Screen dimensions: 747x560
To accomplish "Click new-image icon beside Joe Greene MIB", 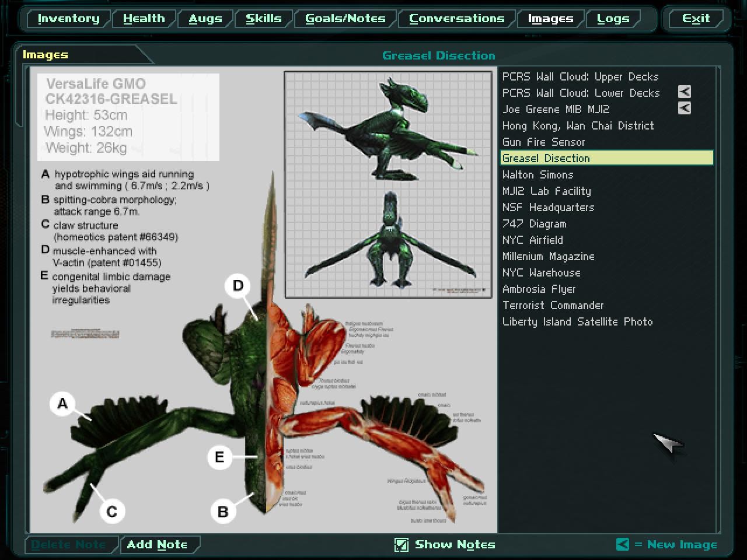I will pos(684,108).
